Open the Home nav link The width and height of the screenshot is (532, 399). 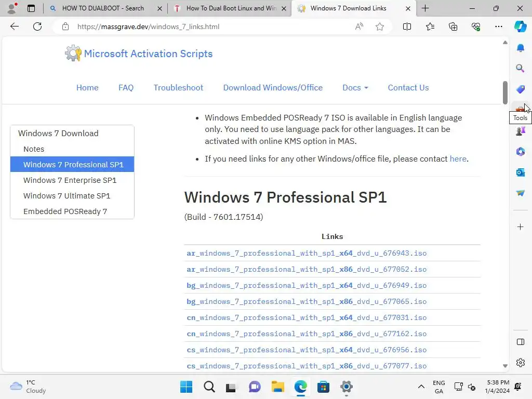(x=87, y=87)
